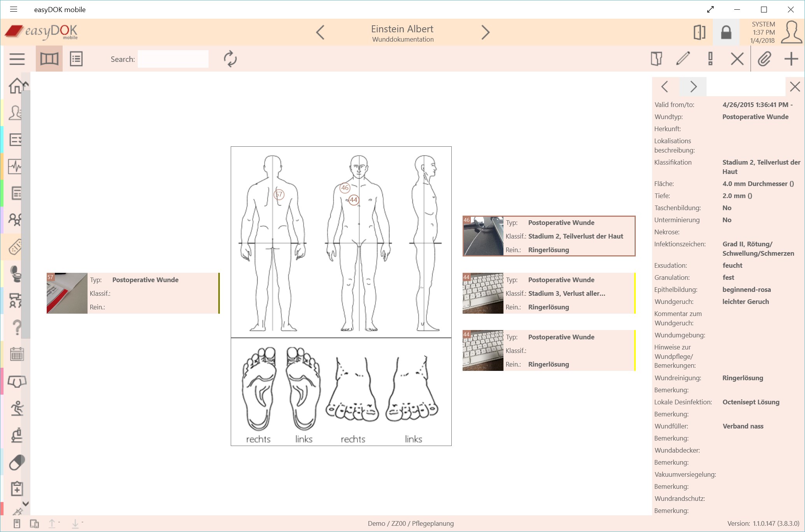Click the upload arrow in the status bar
This screenshot has height=532, width=805.
[52, 523]
